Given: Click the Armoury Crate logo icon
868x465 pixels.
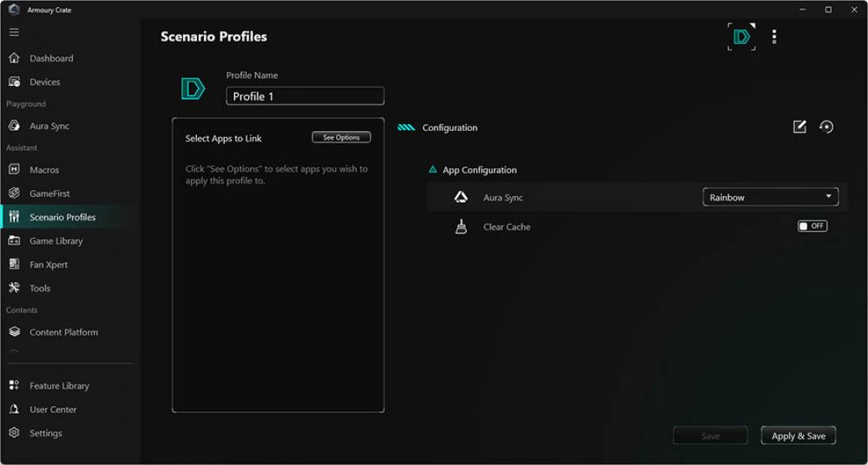Looking at the screenshot, I should (14, 9).
